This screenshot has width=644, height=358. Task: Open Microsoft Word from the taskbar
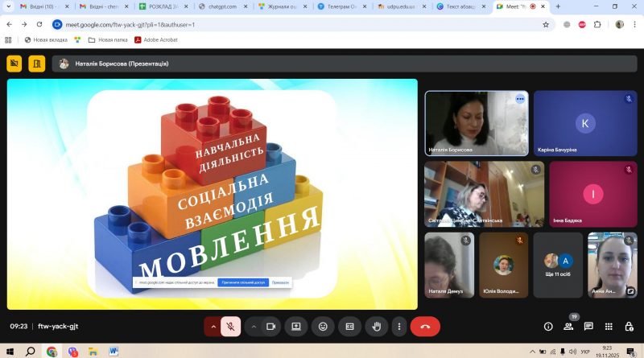coord(114,352)
